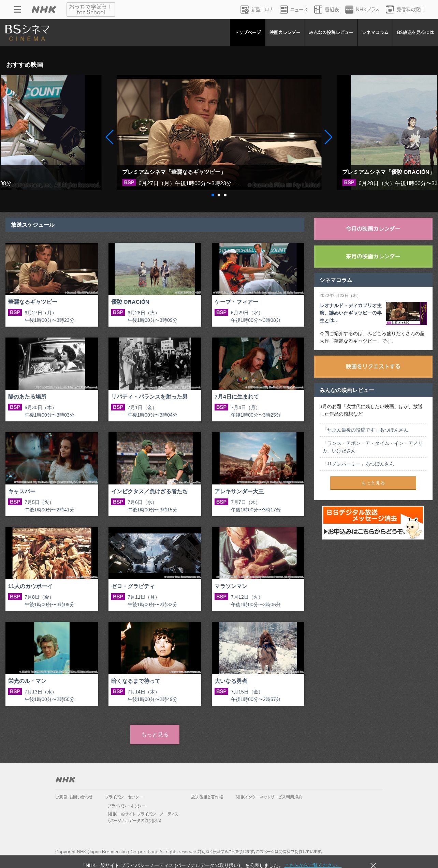Open ケープ・フィアー schedule card

click(x=258, y=284)
